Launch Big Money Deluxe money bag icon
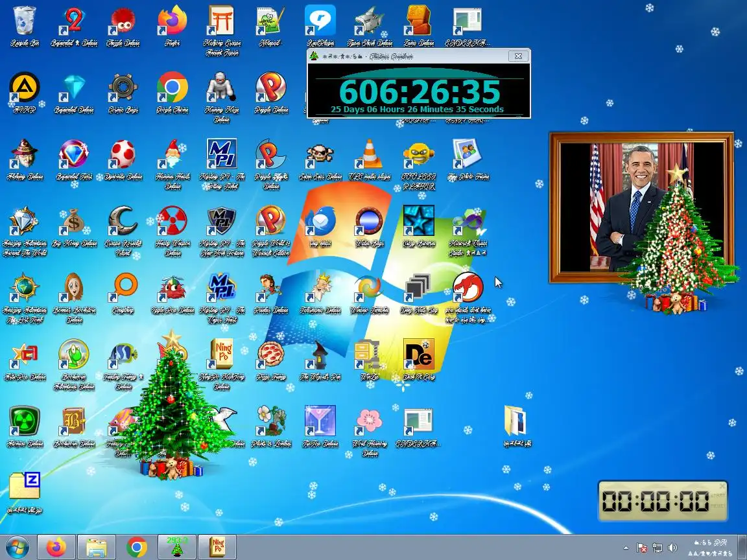Image resolution: width=747 pixels, height=560 pixels. point(74,226)
